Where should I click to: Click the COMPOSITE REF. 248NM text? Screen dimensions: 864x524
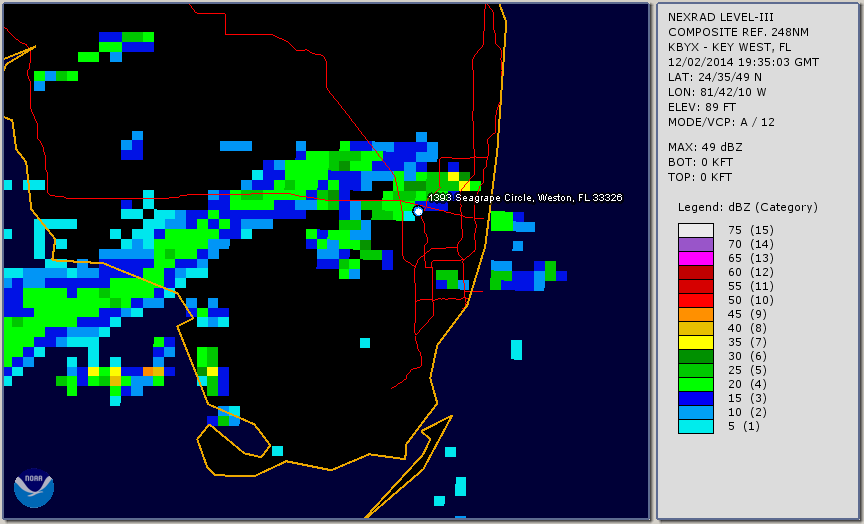click(738, 32)
